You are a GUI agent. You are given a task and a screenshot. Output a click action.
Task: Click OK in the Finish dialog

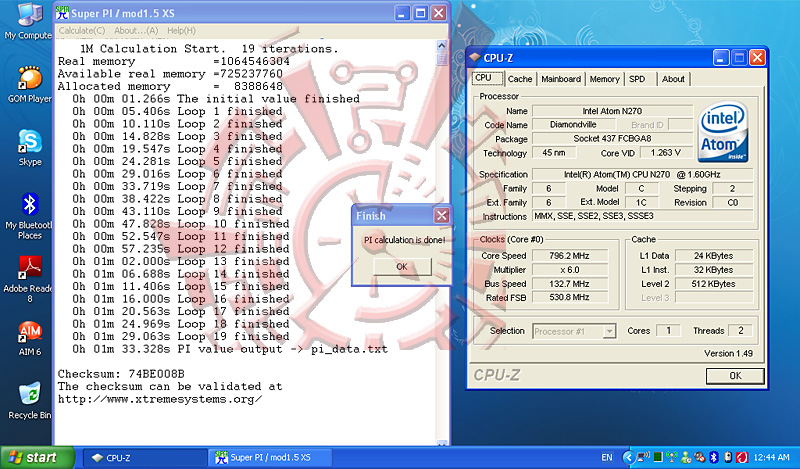point(402,266)
